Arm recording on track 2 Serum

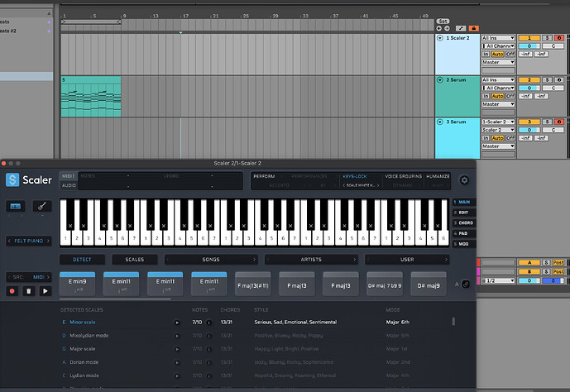(559, 79)
